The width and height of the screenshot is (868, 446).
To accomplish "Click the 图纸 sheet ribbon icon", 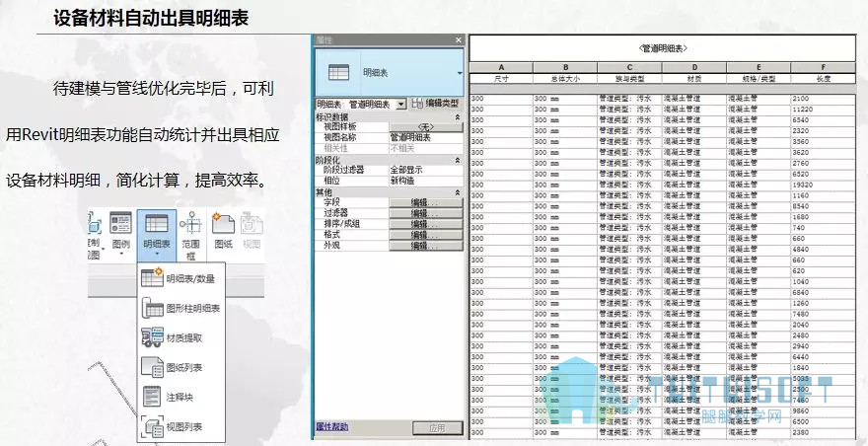I will [x=223, y=223].
